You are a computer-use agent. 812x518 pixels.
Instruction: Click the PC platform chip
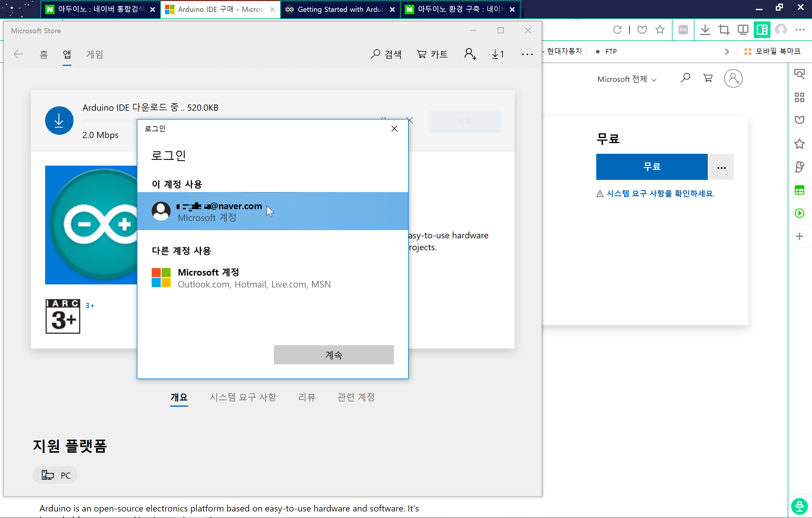tap(55, 475)
